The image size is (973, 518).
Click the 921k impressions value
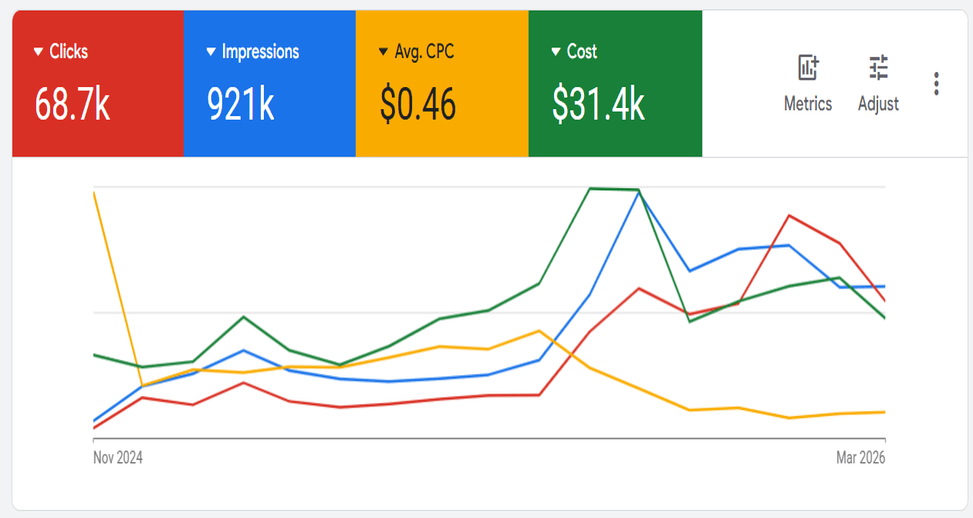point(241,104)
